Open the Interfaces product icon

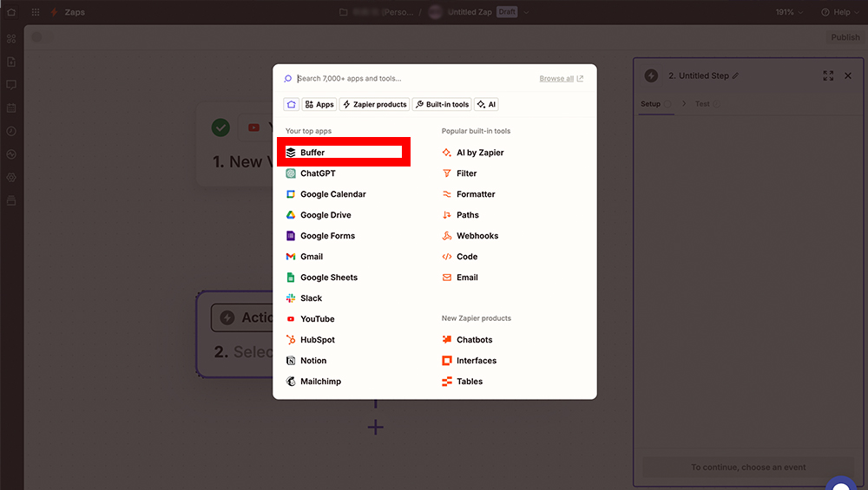447,361
